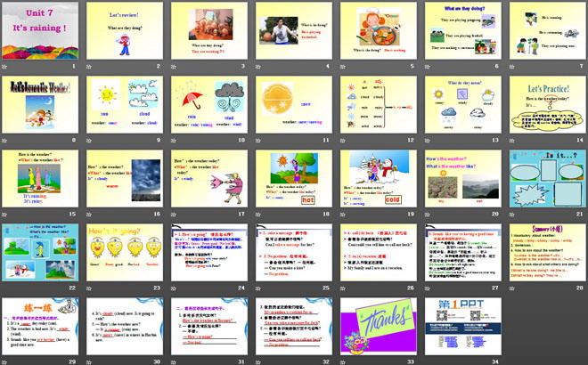
Task: Choose the snowman cold weather slide
Action: (x=377, y=177)
